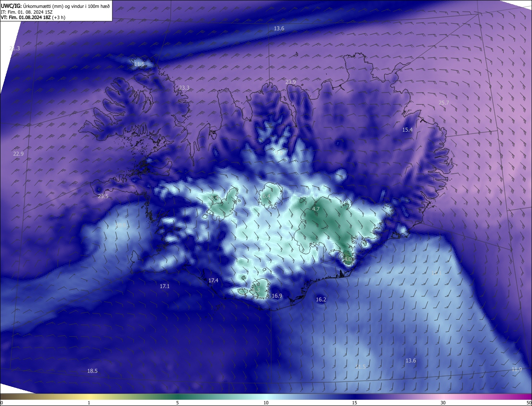Pick the green color scale segment above label 5
The image size is (532, 406).
point(177,397)
